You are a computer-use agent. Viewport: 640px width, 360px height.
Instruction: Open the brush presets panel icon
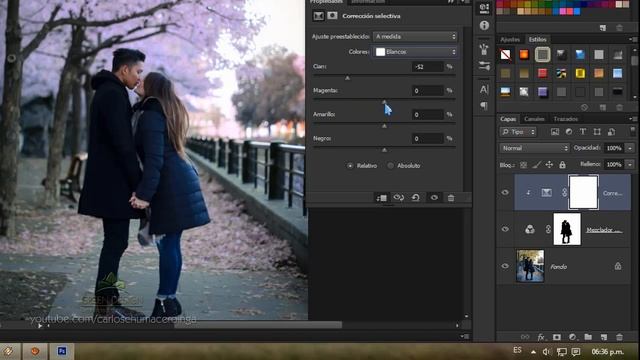[x=484, y=49]
